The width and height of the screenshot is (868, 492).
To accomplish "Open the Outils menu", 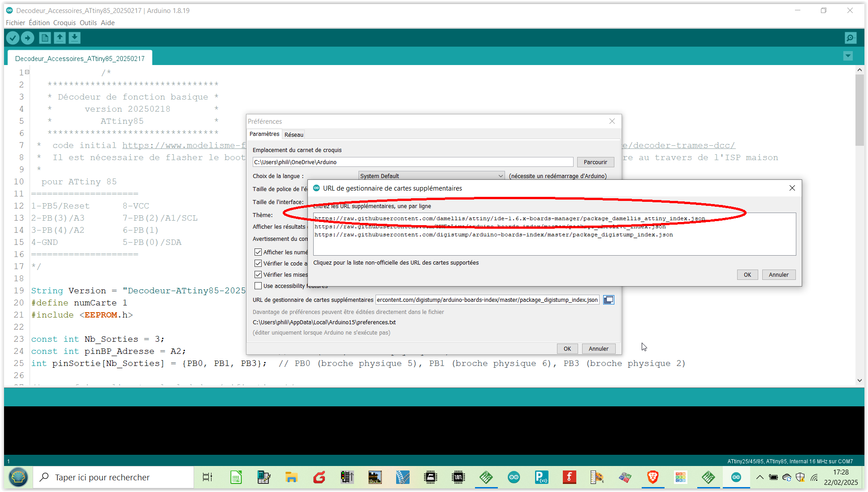I will [88, 23].
